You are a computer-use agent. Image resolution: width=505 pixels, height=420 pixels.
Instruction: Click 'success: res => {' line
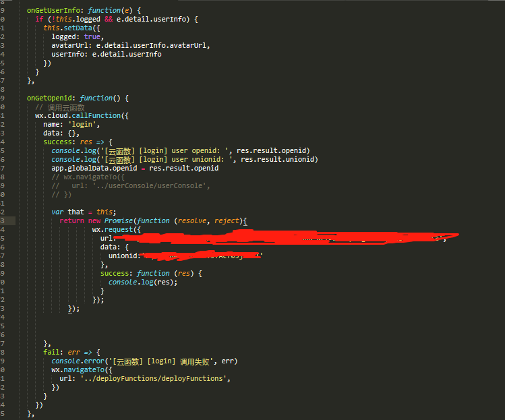click(78, 142)
